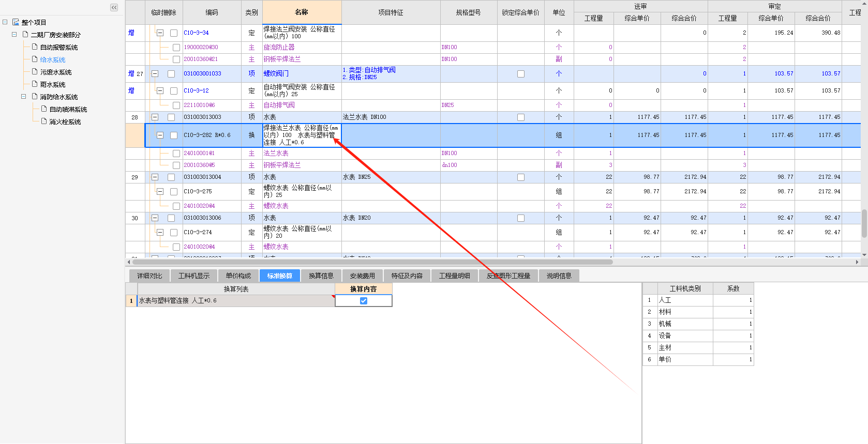Image resolution: width=868 pixels, height=444 pixels.
Task: Click the 规格型号 column header
Action: tap(469, 12)
